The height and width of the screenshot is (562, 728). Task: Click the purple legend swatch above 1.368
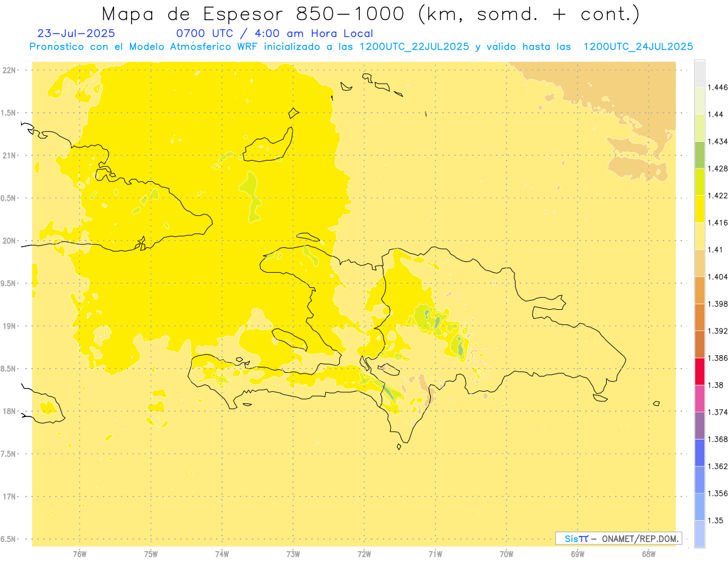(x=699, y=426)
